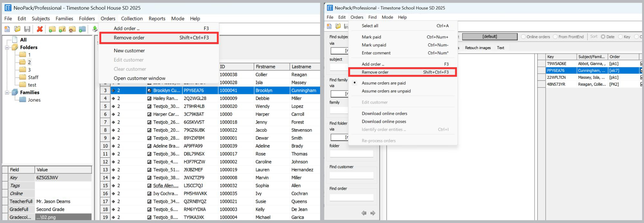Collapse the Folders tree node

pos(7,47)
